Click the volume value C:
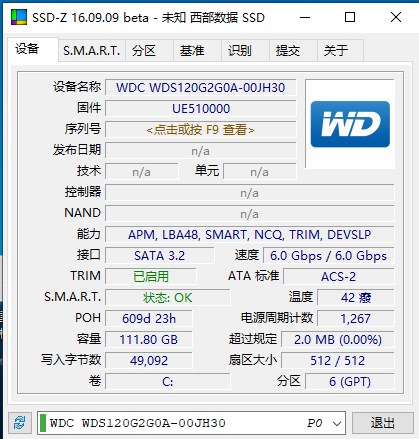The image size is (419, 439). pyautogui.click(x=168, y=382)
